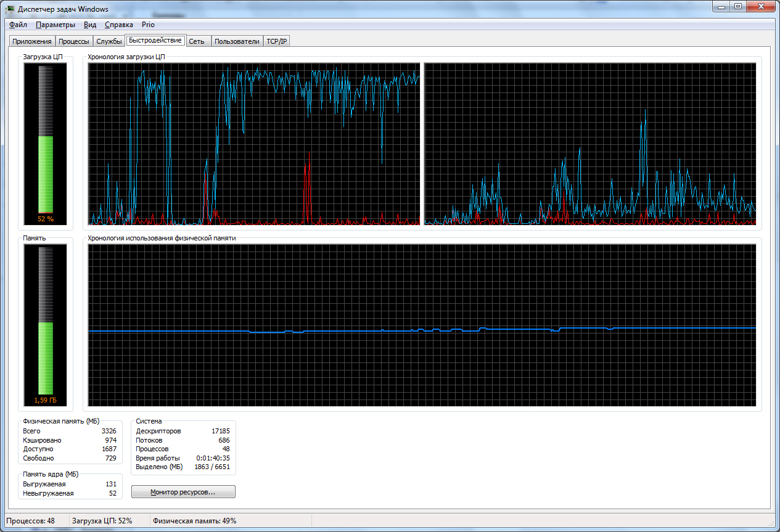Click the Всего value 3326
The image size is (780, 532).
109,431
